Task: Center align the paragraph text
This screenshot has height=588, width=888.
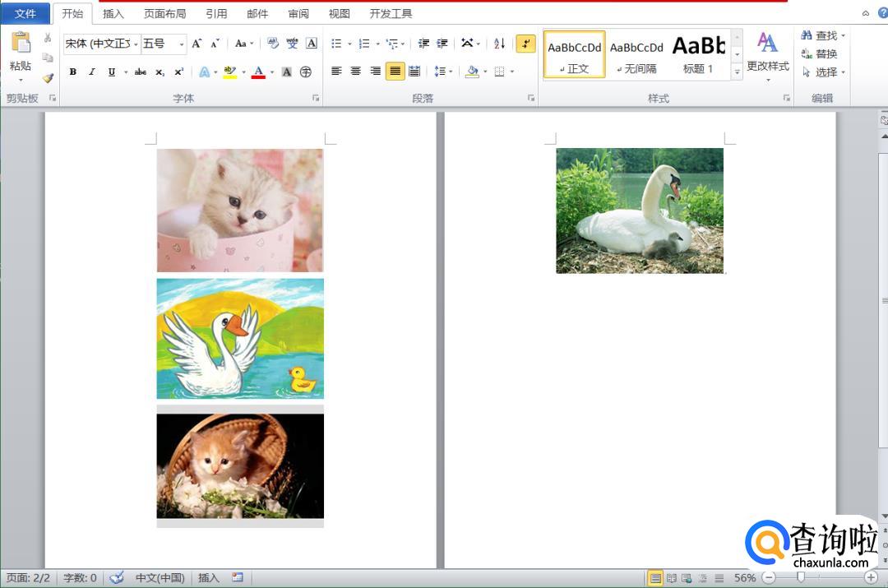Action: pos(356,72)
